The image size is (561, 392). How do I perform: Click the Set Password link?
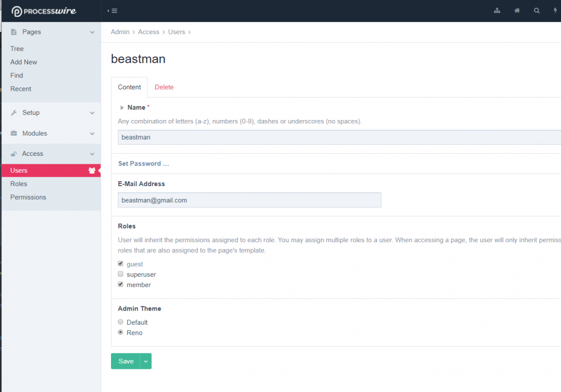pyautogui.click(x=144, y=164)
